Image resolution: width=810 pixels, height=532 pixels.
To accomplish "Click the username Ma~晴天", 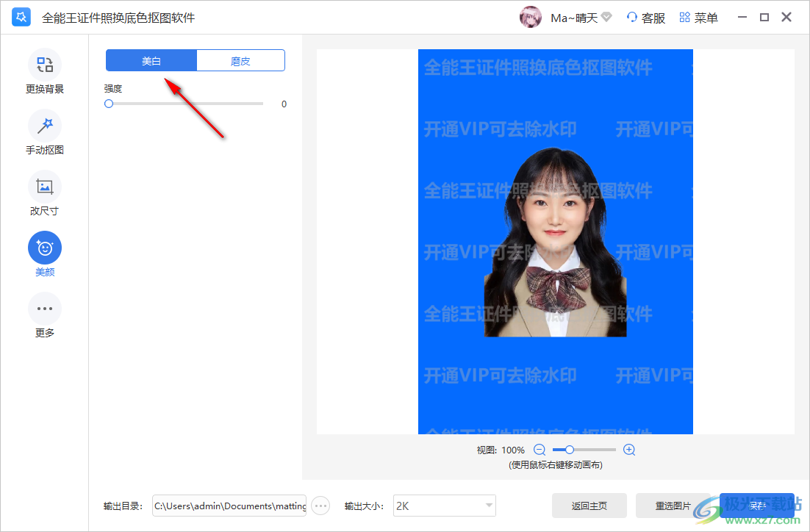I will point(574,18).
